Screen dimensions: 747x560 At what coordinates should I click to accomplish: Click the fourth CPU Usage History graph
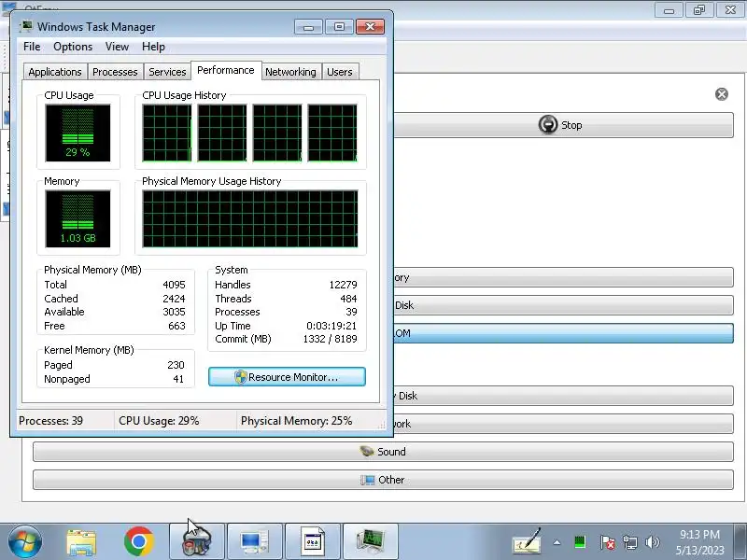(x=332, y=133)
